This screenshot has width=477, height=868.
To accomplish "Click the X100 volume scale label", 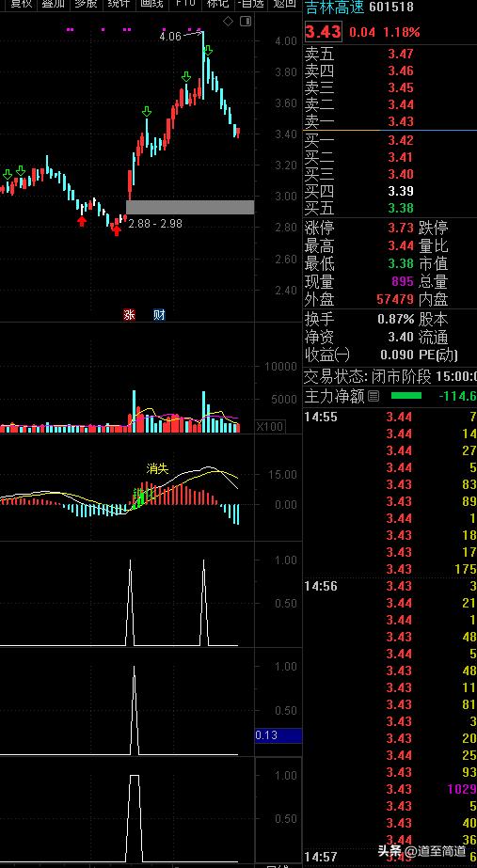I will 270,426.
